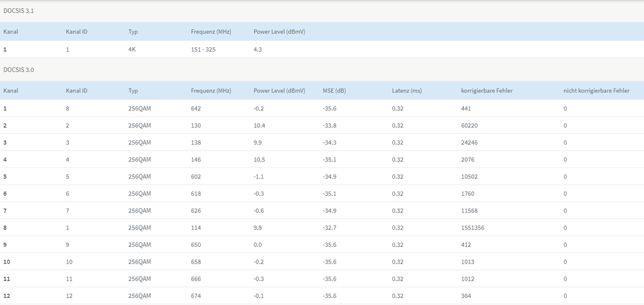The image size is (644, 305).
Task: Click the -33.8 MSE value
Action: [329, 125]
